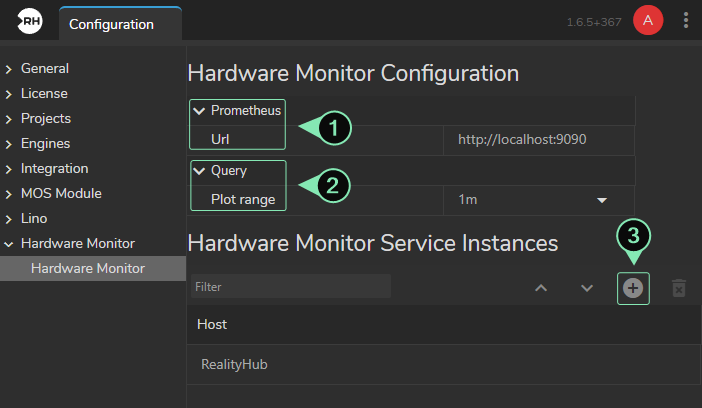Open the user avatar account menu

pos(648,21)
